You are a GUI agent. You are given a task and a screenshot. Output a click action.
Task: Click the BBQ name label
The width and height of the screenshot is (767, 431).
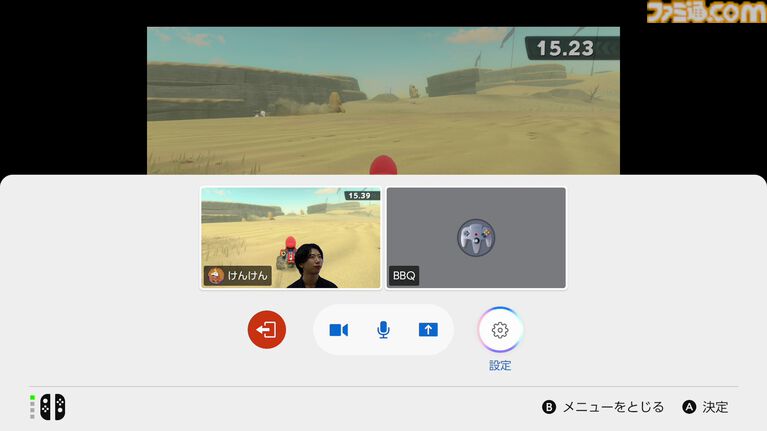404,276
